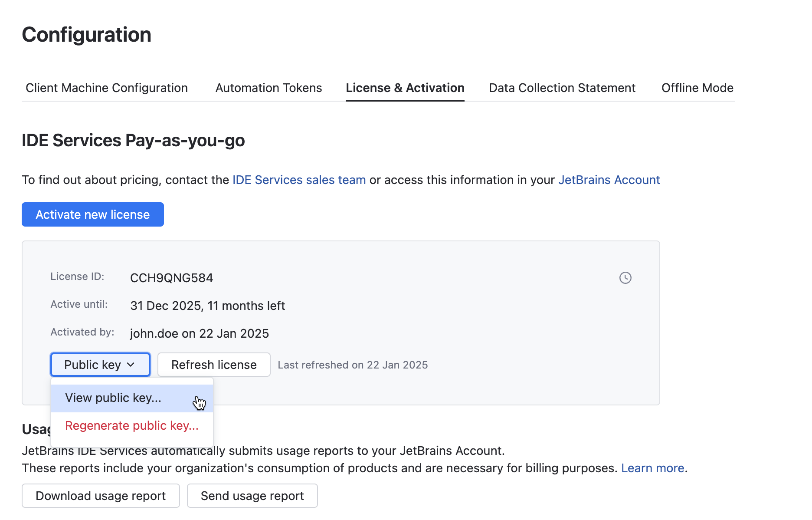
Task: Click the Last refreshed date text
Action: (x=353, y=365)
